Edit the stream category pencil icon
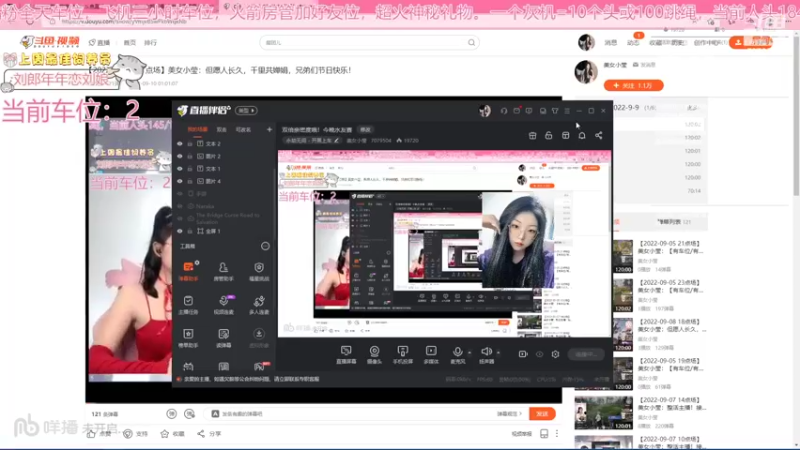 tap(337, 140)
